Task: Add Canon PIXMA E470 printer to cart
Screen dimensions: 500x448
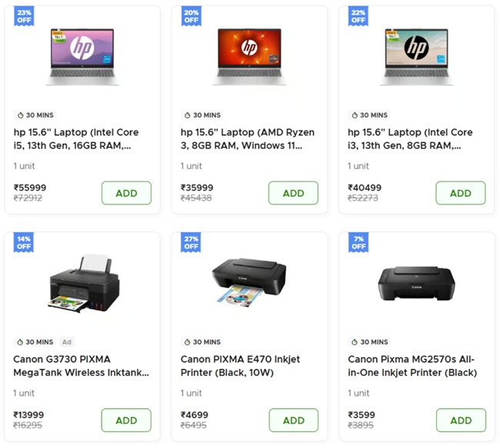Action: pos(293,420)
